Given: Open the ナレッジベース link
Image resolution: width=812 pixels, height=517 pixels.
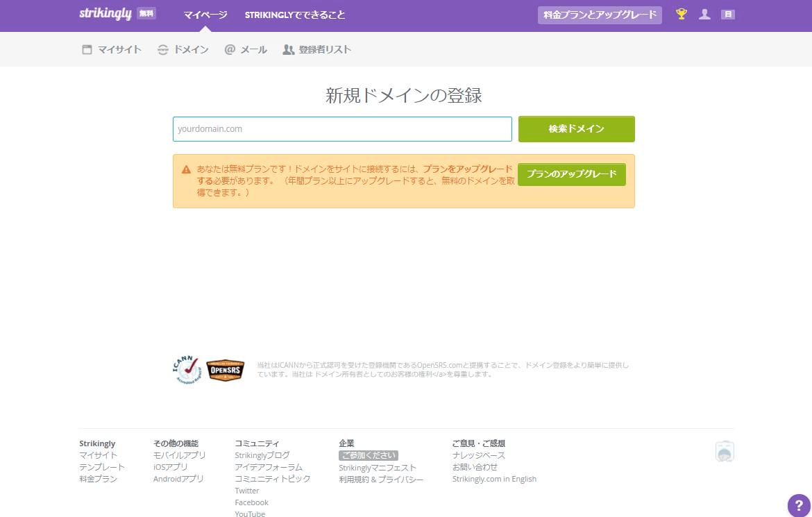Looking at the screenshot, I should click(x=480, y=455).
